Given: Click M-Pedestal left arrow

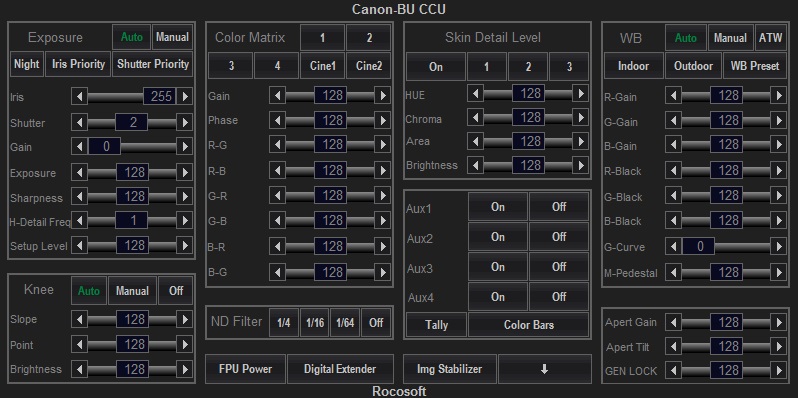Looking at the screenshot, I should tap(673, 272).
